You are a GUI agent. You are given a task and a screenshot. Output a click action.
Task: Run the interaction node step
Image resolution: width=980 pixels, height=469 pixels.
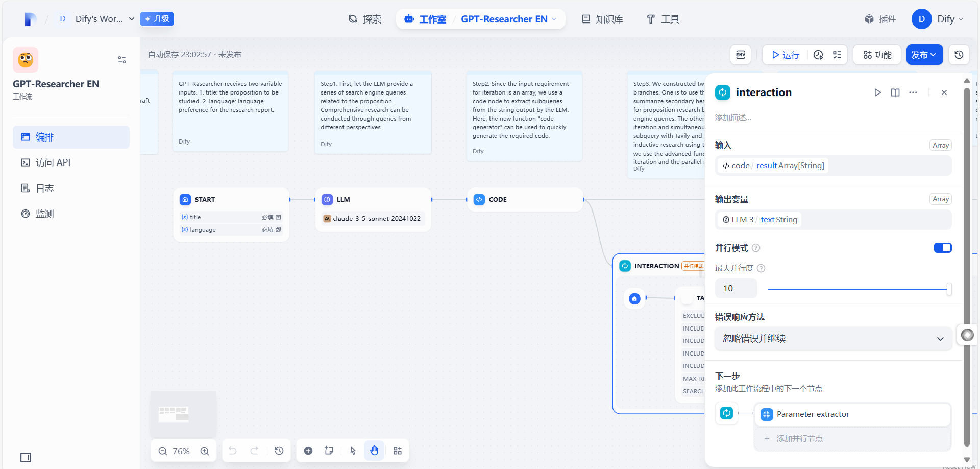[x=877, y=92]
